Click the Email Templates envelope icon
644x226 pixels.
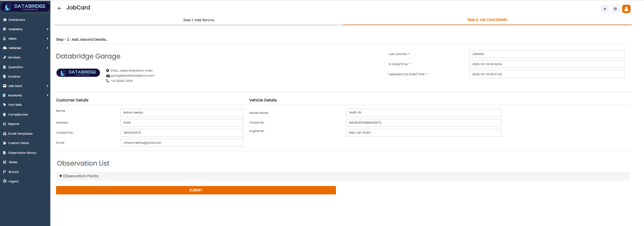5,134
